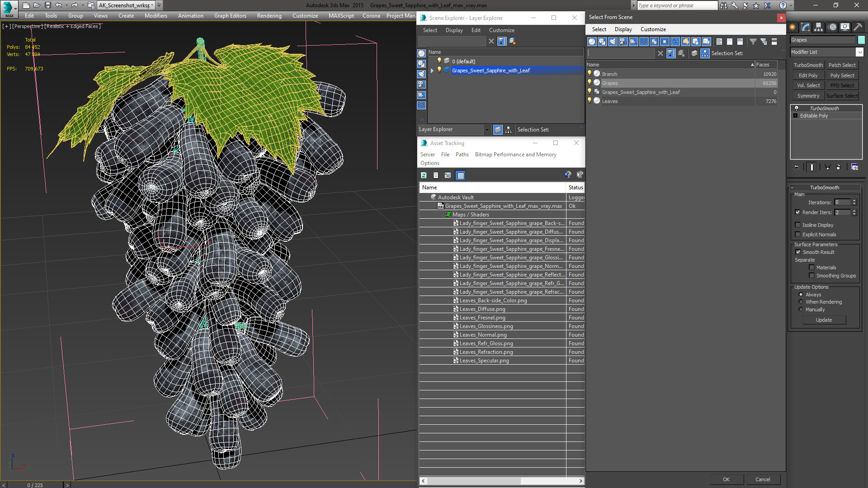Image resolution: width=868 pixels, height=488 pixels.
Task: Open the Rendering menu
Action: (269, 16)
